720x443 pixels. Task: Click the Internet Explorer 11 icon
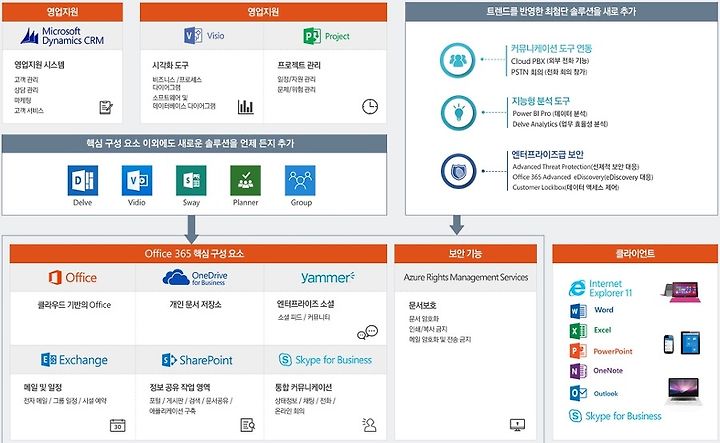(577, 288)
